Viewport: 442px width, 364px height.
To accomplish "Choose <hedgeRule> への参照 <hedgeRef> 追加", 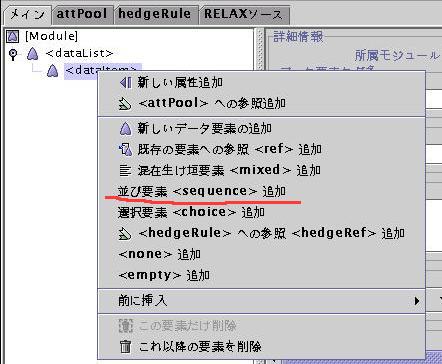I will coord(261,233).
